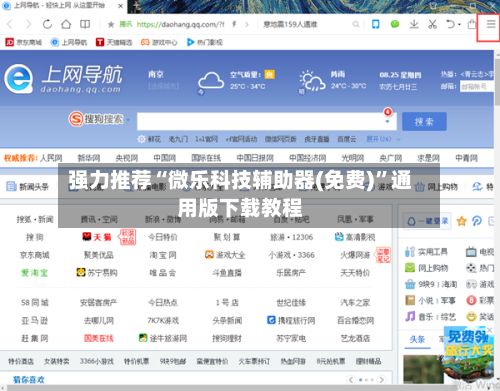Viewport: 500px width, 391px height.
Task: Open the 天猫 link with red cat icon
Action: point(97,237)
